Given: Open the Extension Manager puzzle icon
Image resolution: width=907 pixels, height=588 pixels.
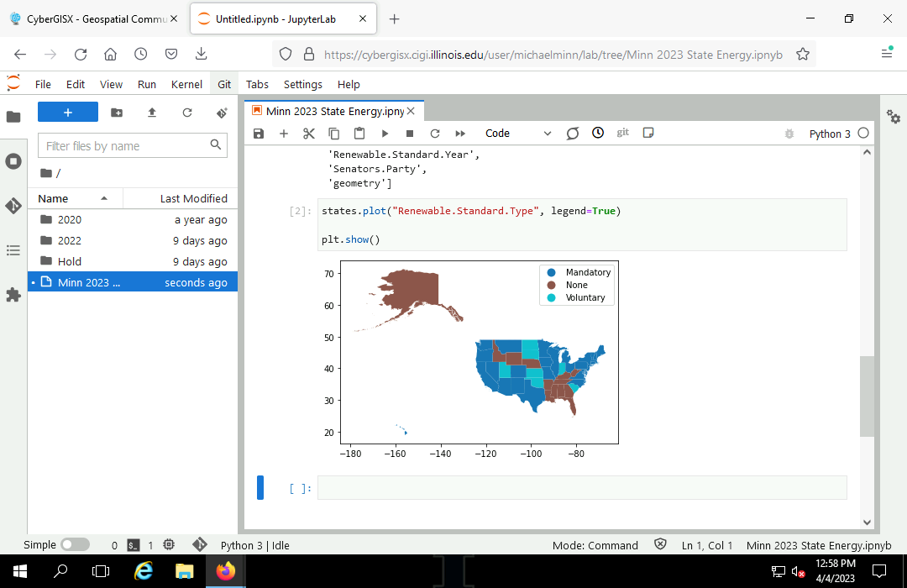Looking at the screenshot, I should click(13, 295).
